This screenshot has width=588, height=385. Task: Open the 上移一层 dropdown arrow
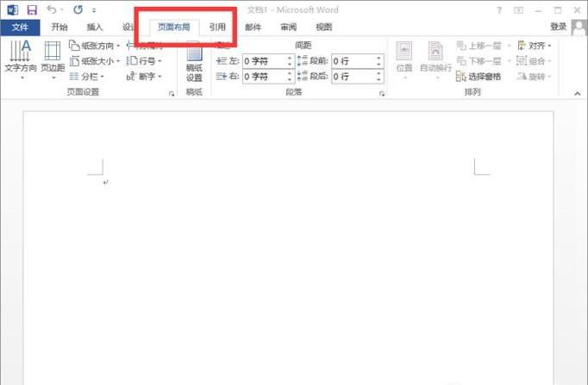pyautogui.click(x=510, y=46)
